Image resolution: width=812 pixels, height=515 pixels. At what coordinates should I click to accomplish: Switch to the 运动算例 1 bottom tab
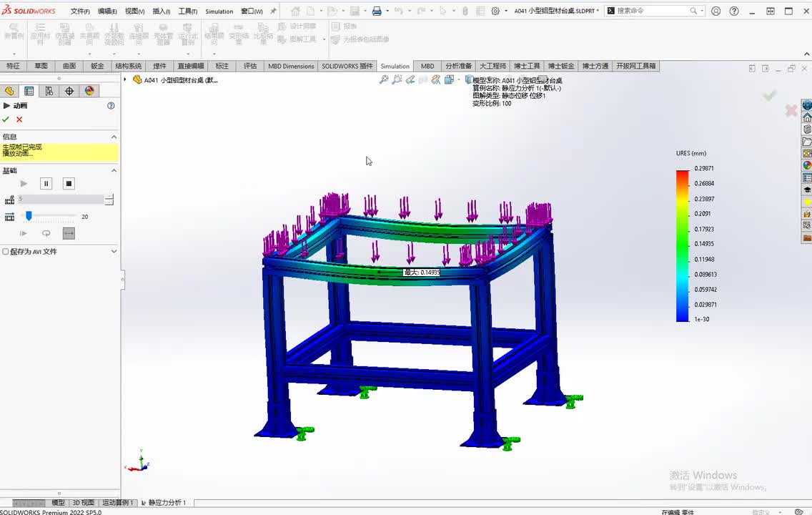(117, 503)
